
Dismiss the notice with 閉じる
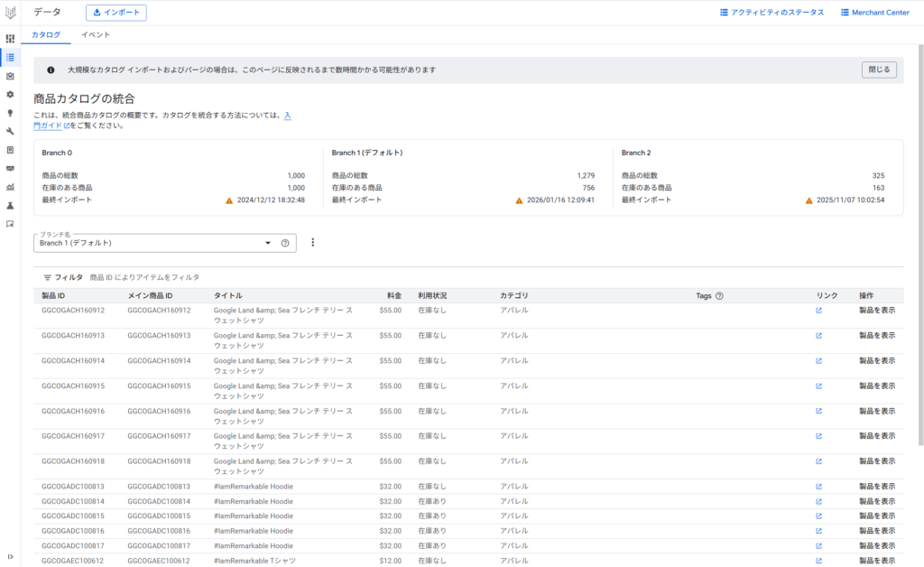[879, 70]
